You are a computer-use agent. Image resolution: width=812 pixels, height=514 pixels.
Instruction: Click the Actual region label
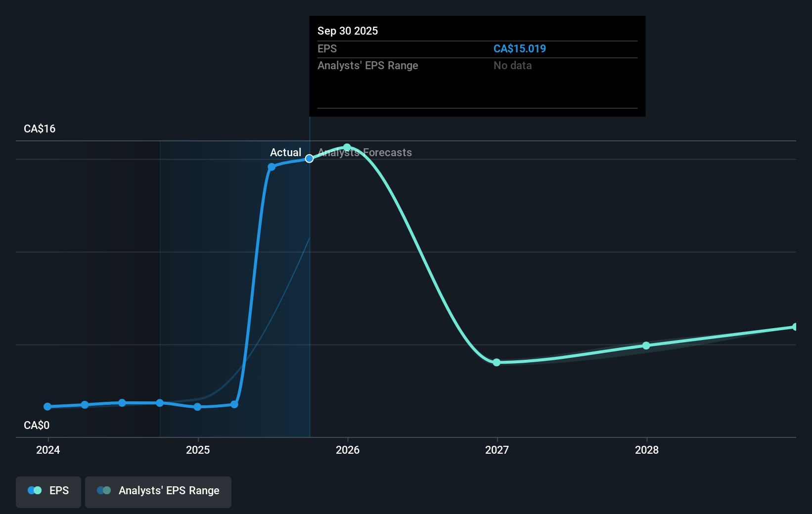(285, 152)
